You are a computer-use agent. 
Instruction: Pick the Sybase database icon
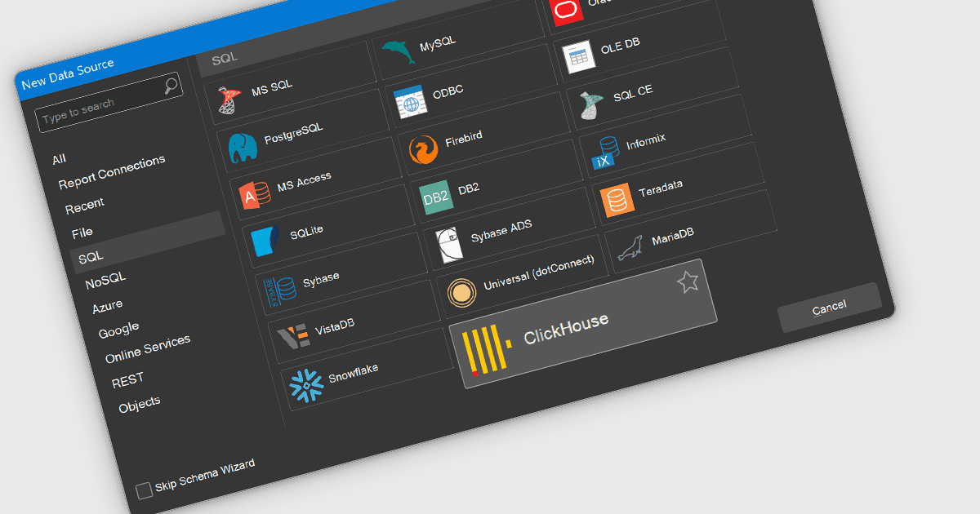280,290
